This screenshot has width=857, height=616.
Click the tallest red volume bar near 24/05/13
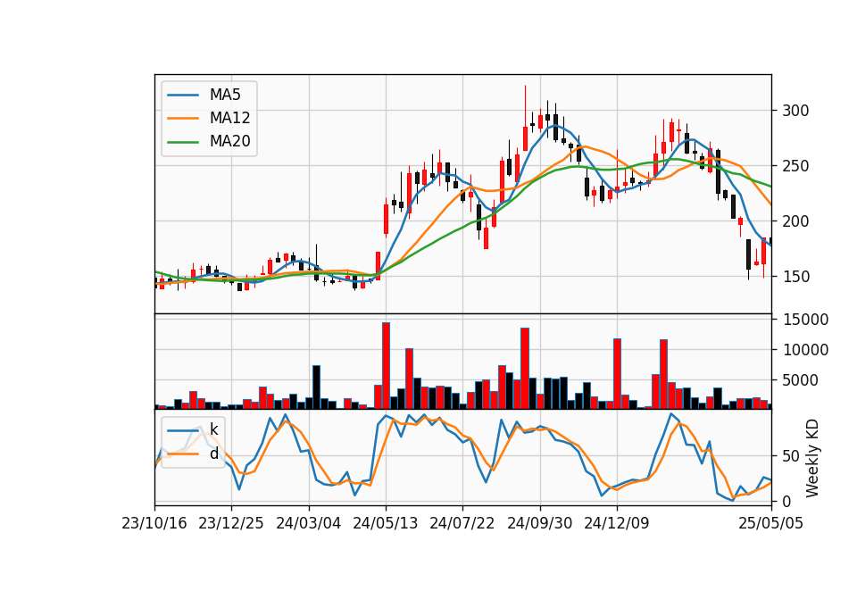[x=386, y=366]
